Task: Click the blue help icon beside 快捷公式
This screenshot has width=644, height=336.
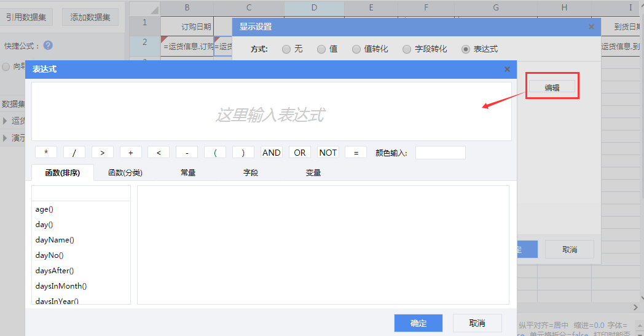Action: [48, 46]
